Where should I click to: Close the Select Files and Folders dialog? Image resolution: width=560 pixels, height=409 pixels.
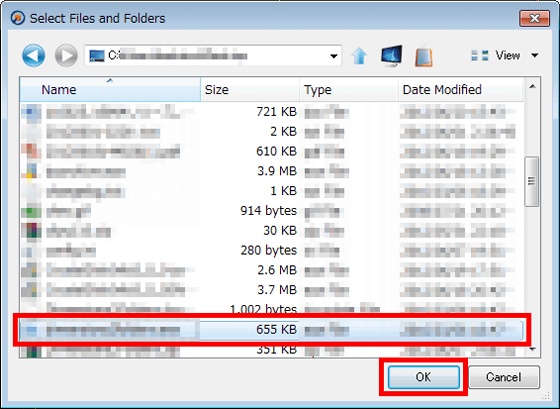(534, 18)
